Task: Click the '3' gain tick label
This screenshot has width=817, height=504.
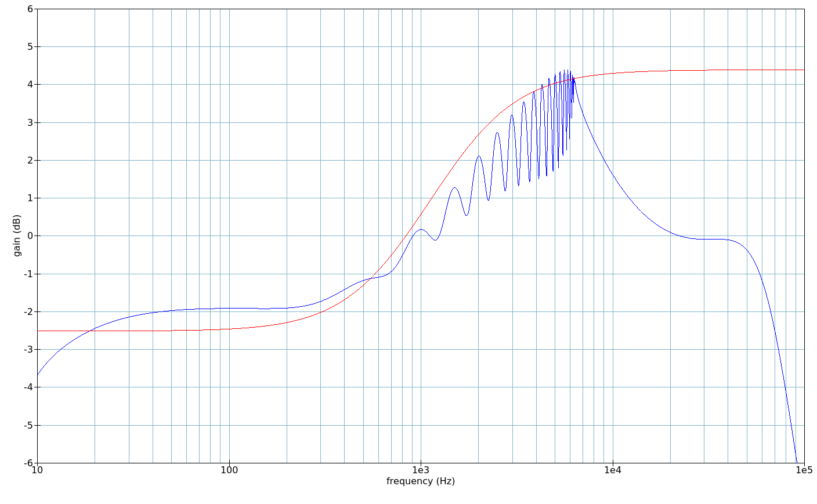Action: [30, 122]
